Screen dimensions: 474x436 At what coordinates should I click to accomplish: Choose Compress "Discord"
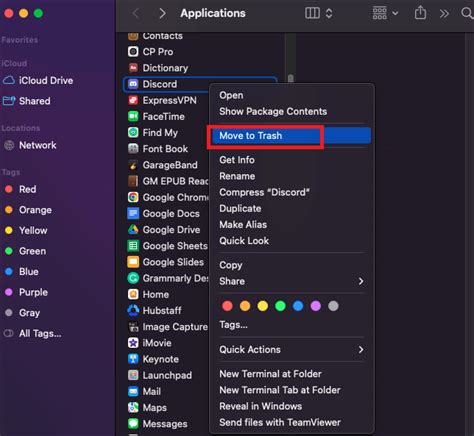[x=264, y=192]
